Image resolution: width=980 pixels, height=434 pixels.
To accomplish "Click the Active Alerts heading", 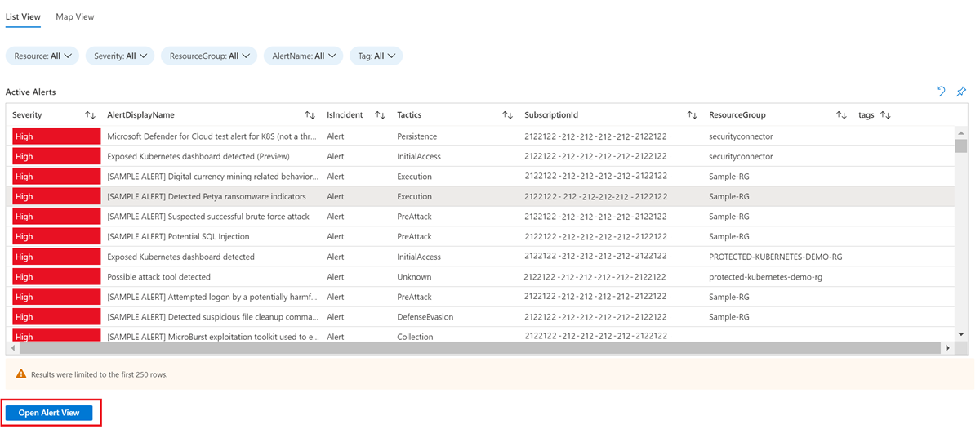I will pyautogui.click(x=30, y=92).
